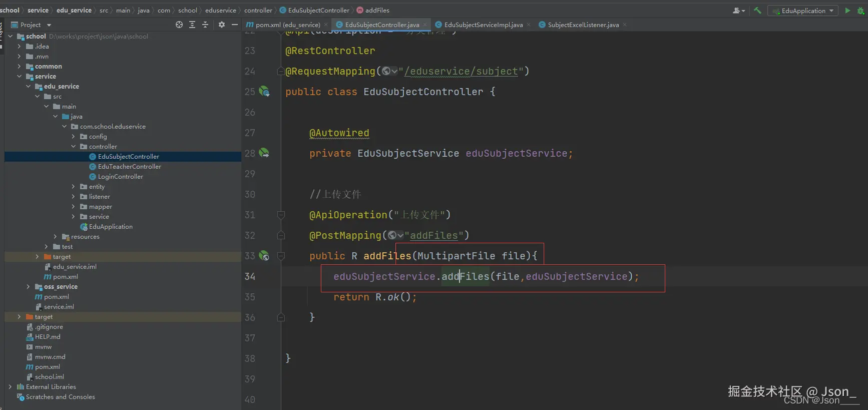Expand the oss_service module
This screenshot has width=868, height=410.
click(x=29, y=286)
